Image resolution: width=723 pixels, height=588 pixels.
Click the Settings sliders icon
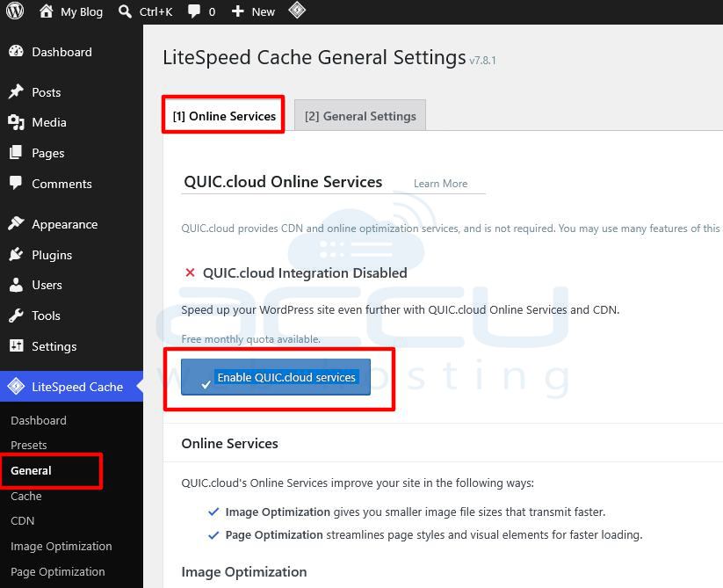point(16,346)
